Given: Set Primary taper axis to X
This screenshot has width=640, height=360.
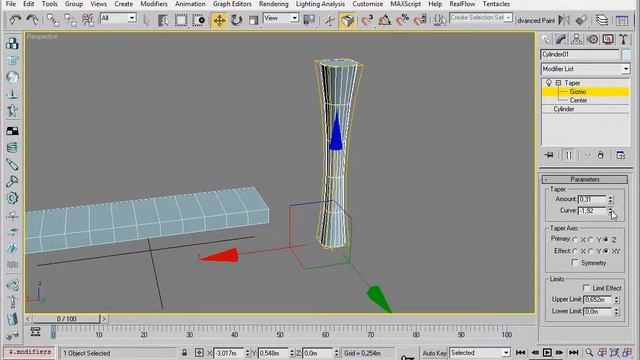Looking at the screenshot, I should [575, 240].
